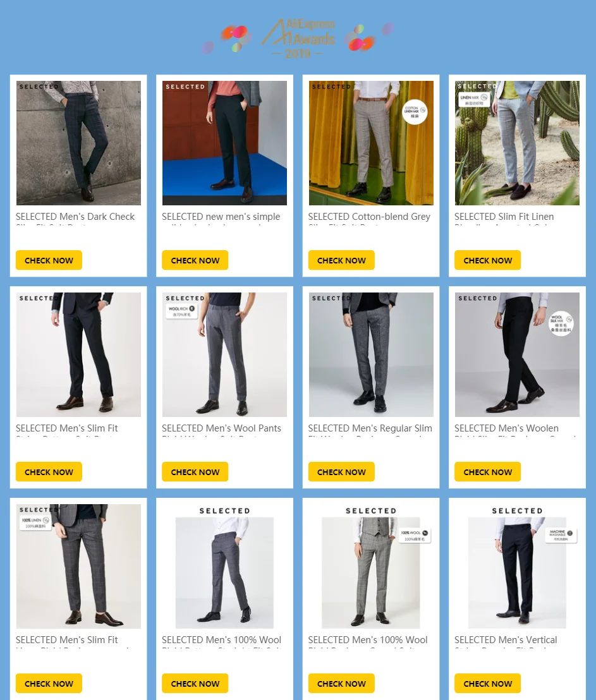Click Check Now under Dark Check pants
The image size is (596, 700).
click(x=49, y=260)
